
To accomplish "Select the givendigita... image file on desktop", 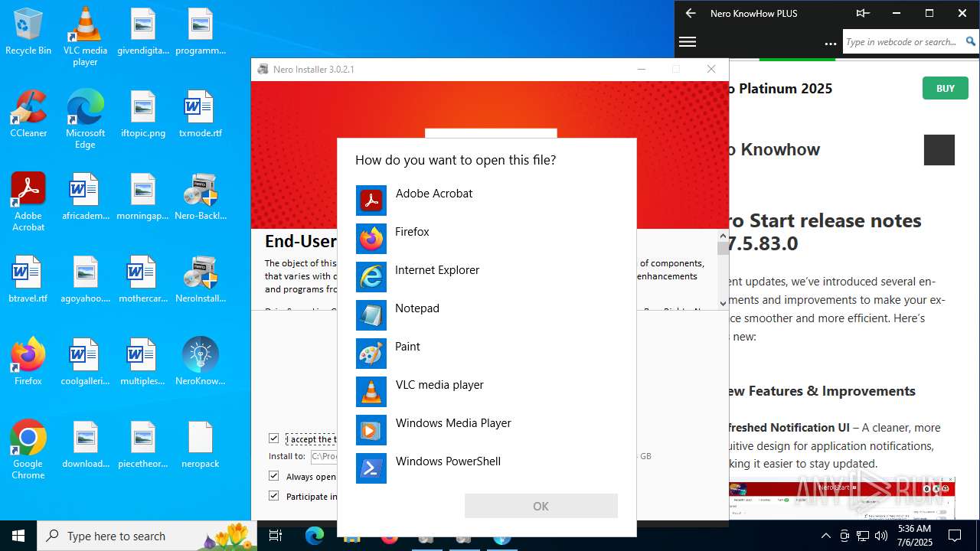I will point(143,31).
